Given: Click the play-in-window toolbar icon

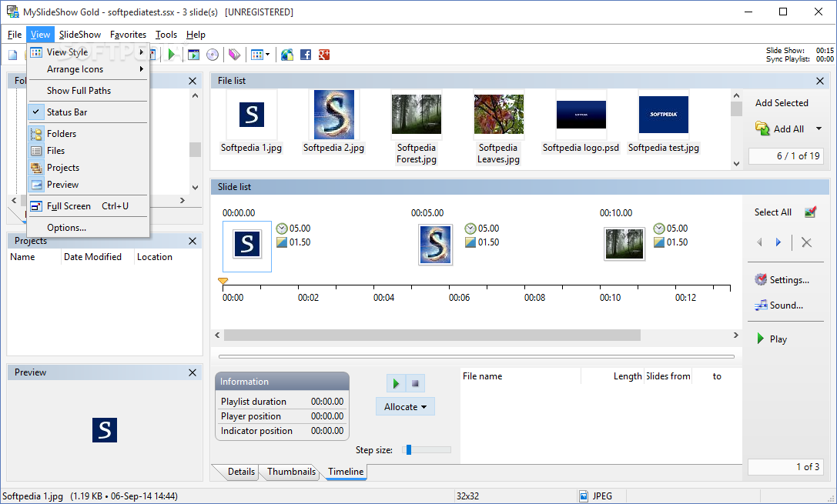Looking at the screenshot, I should 194,55.
